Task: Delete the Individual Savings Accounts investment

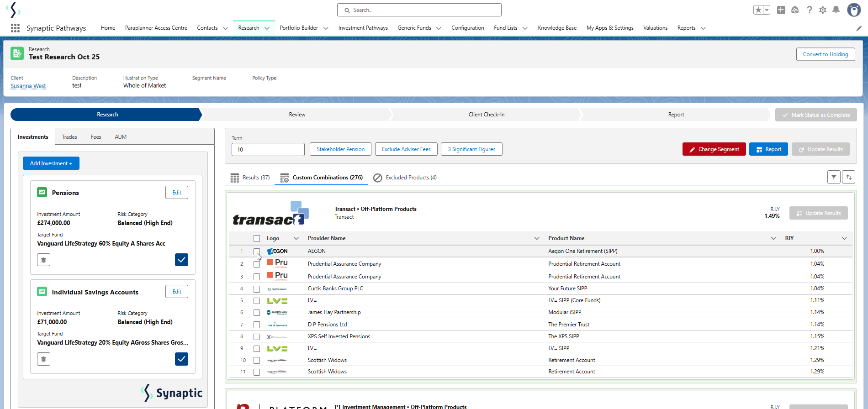Action: click(44, 359)
